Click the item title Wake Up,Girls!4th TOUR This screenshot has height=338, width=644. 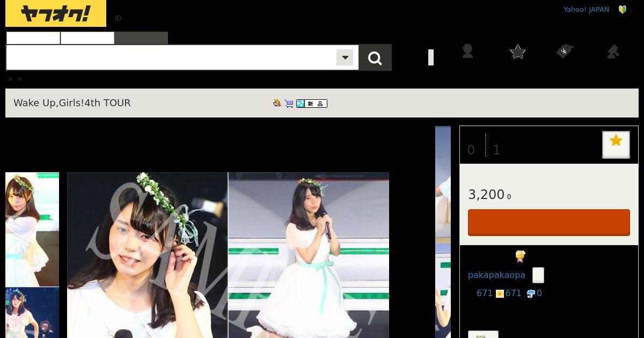coord(72,103)
